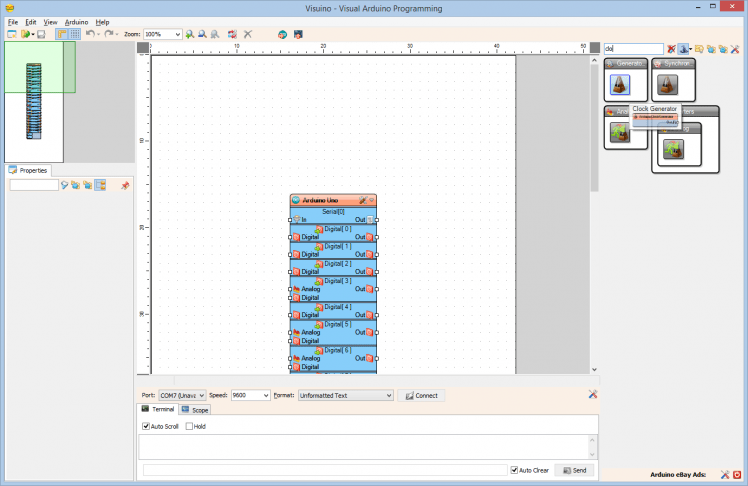Click the overview minimap thumbnail
The image size is (748, 486).
coord(34,102)
